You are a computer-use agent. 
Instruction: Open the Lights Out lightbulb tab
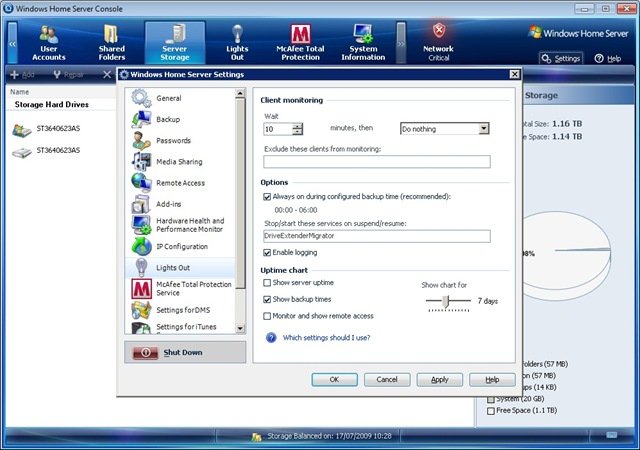[237, 42]
